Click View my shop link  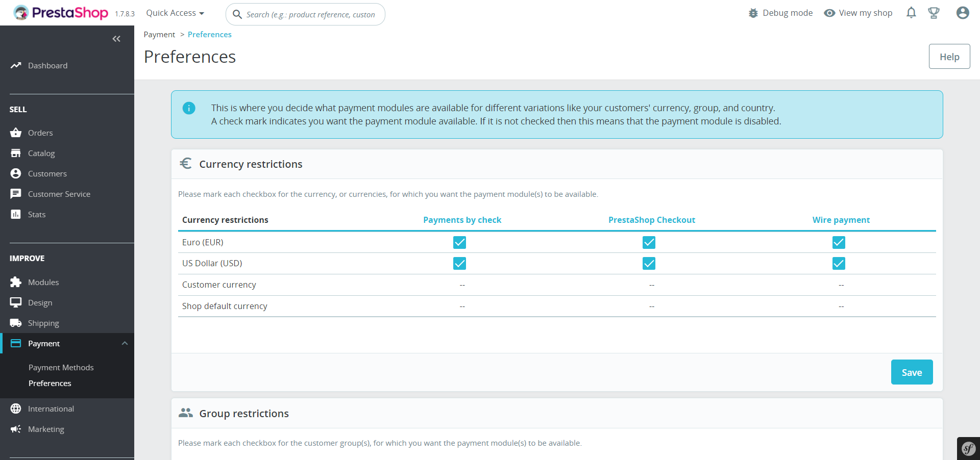tap(859, 13)
